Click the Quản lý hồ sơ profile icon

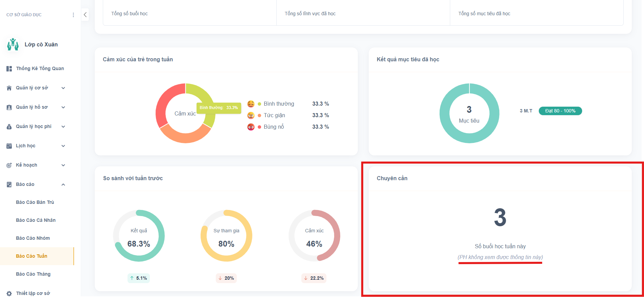(x=9, y=107)
